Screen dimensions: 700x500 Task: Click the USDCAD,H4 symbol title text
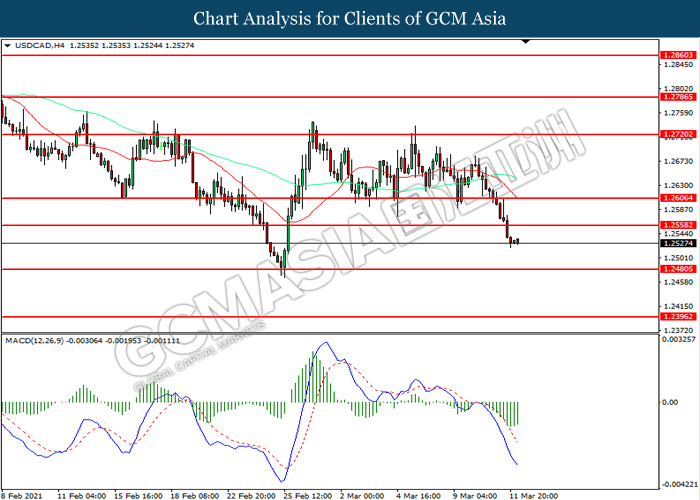click(40, 46)
